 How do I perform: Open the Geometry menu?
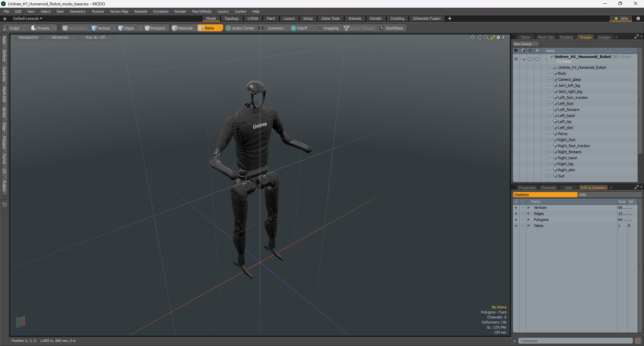click(77, 11)
